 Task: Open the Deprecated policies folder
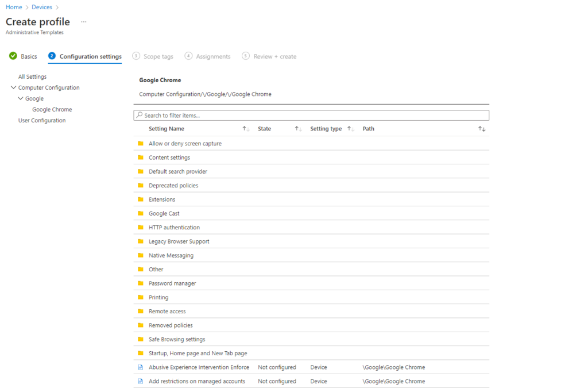pos(173,185)
